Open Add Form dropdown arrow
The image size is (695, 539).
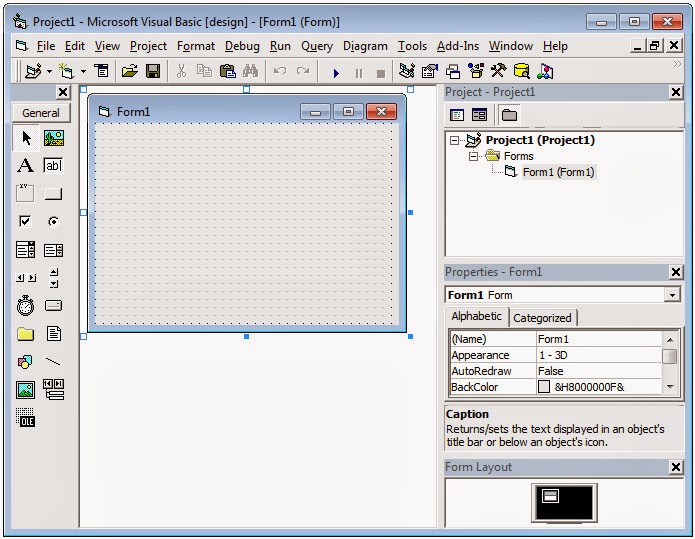83,71
